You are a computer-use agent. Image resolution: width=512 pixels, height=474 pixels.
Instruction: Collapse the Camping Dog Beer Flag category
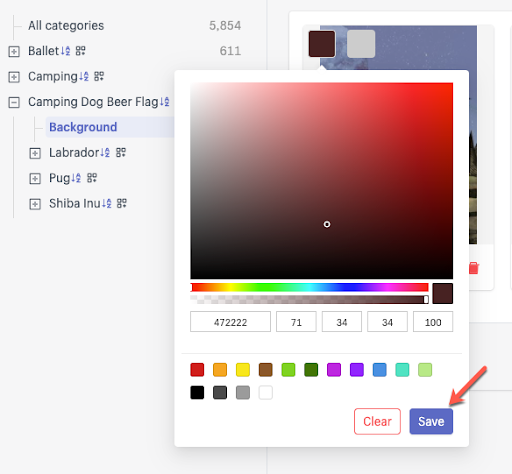[14, 102]
